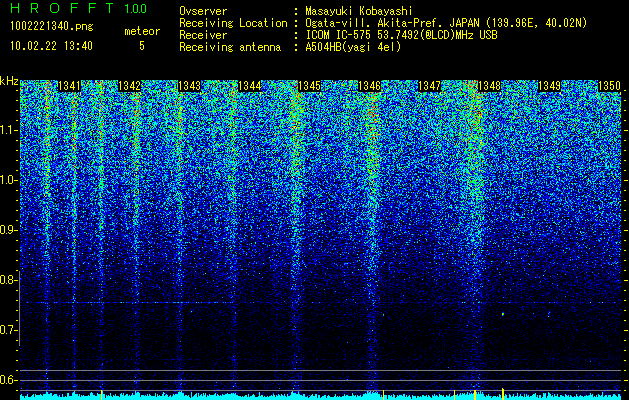Select the observer name Masayuki Kobayashi
Screen dimensions: 629x400
(x=359, y=11)
